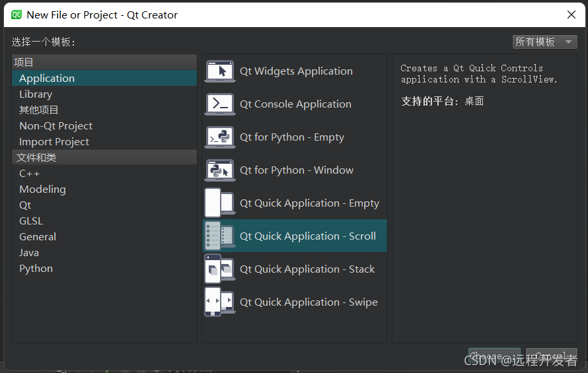Click the 项目 section header
Viewport: 588px width, 373px height.
click(x=104, y=62)
